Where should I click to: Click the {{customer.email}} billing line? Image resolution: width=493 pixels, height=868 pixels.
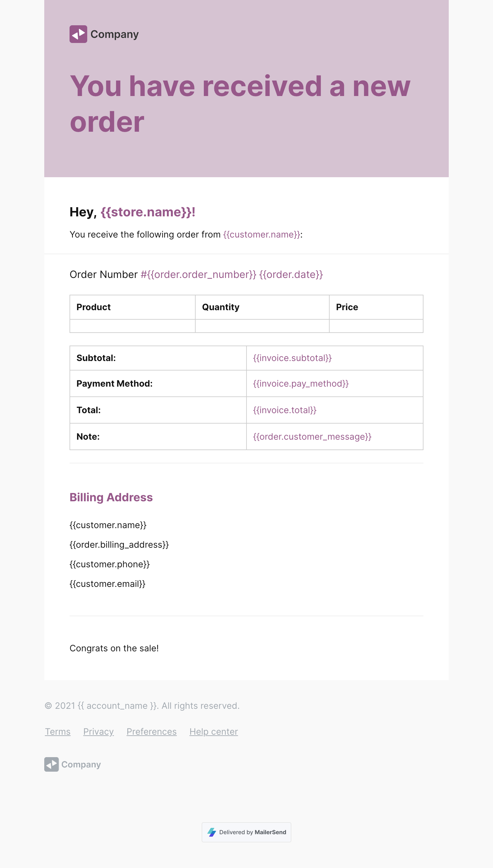(x=107, y=584)
